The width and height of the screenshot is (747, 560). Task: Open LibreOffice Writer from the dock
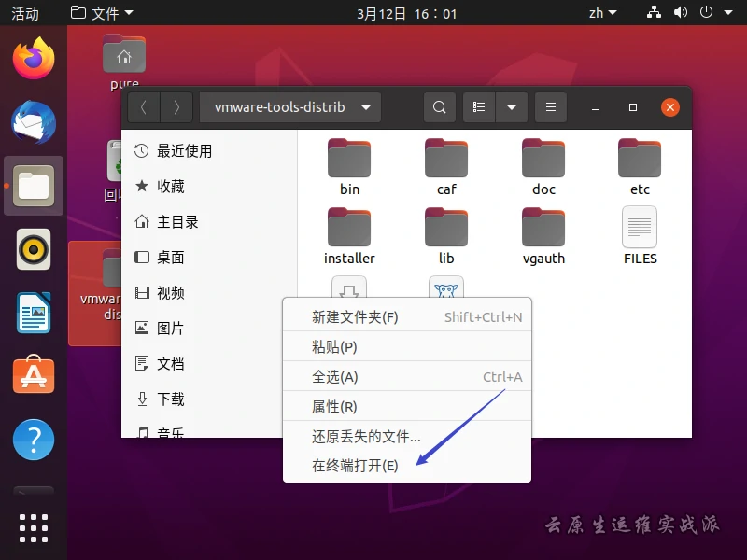click(x=34, y=313)
